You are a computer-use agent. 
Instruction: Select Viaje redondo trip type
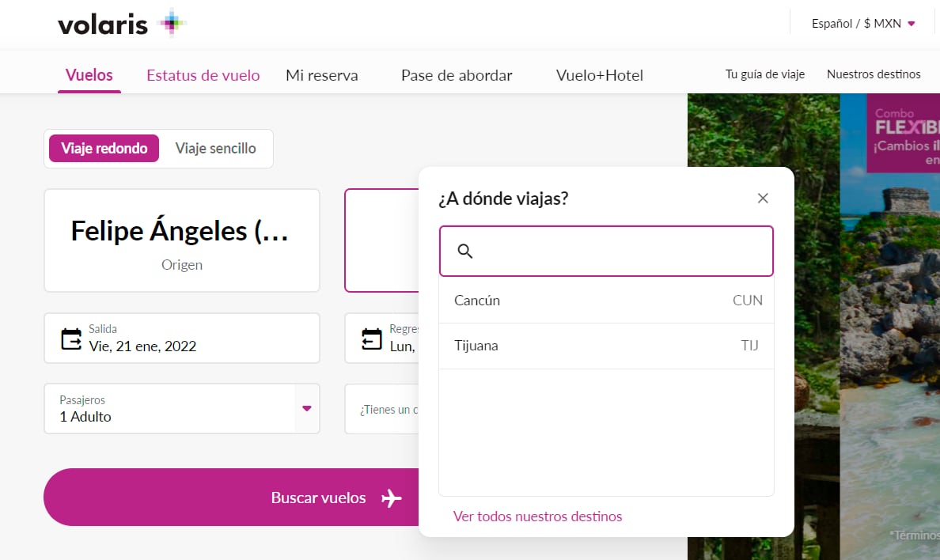click(x=104, y=149)
